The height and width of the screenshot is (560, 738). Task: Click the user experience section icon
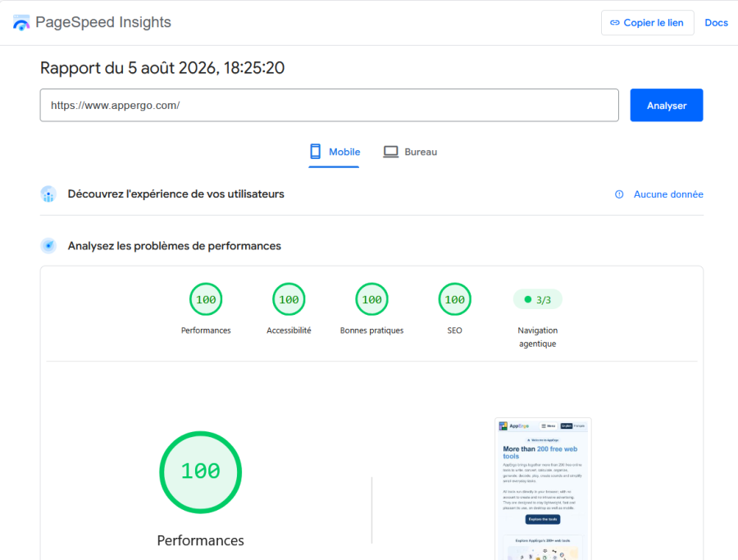(x=48, y=193)
